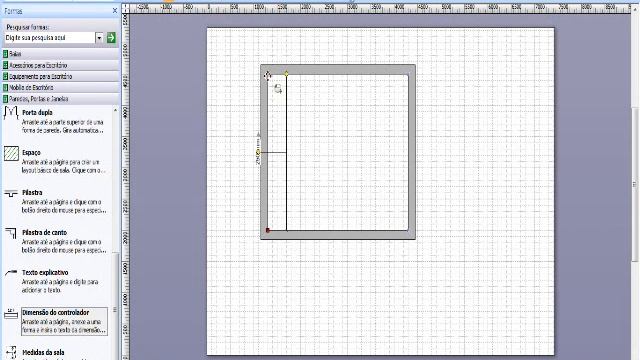Click the vertical ruler beside the page
This screenshot has width=640, height=360.
click(x=125, y=186)
